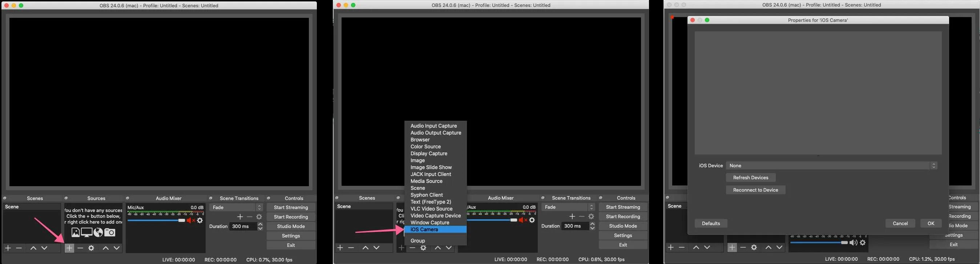This screenshot has height=264, width=980.
Task: Add a new scene in the left OBS window
Action: pos(8,248)
